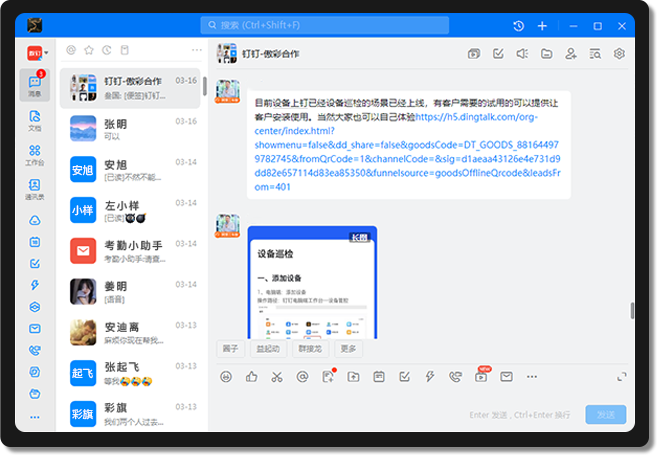The image size is (657, 455).
Task: Open the 彩旗 conversation
Action: click(x=130, y=414)
